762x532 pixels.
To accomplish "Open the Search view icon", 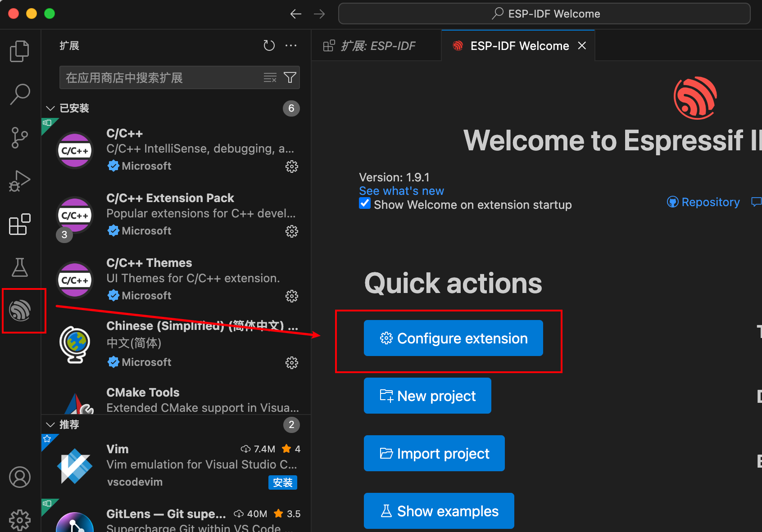I will [x=19, y=94].
